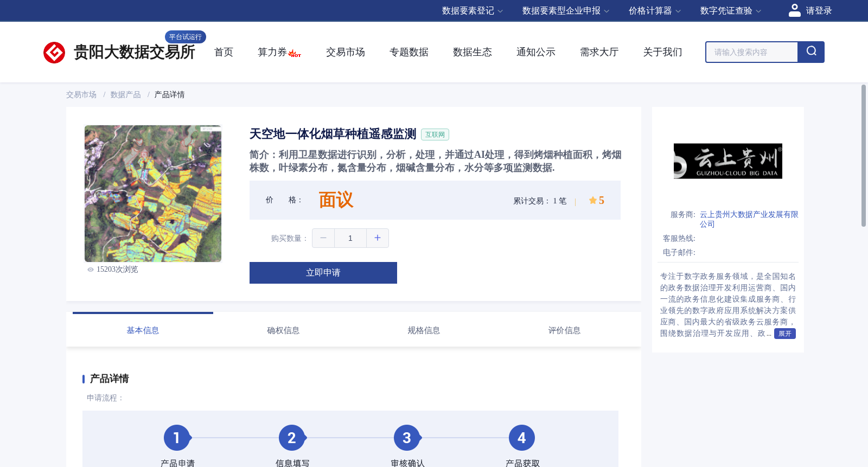Screen dimensions: 868x467
Task: Select the 基本信息 tab
Action: click(143, 330)
